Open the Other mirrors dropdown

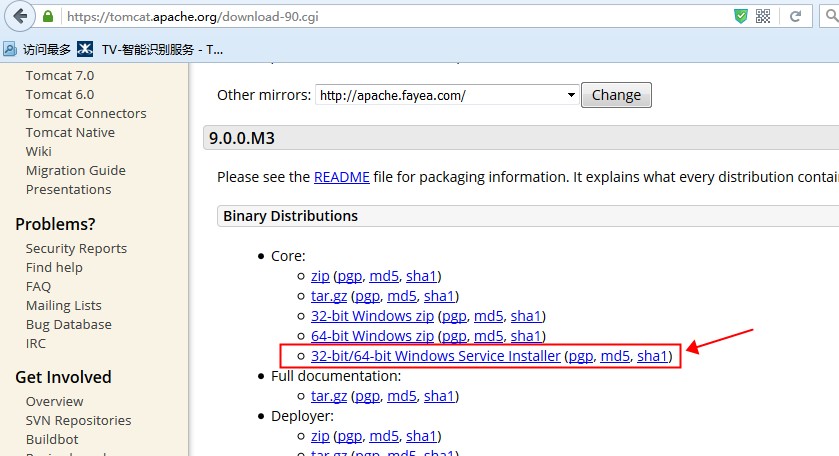point(447,95)
